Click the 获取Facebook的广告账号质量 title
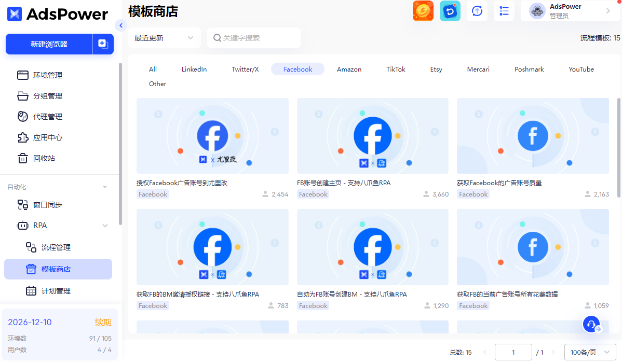 click(499, 183)
